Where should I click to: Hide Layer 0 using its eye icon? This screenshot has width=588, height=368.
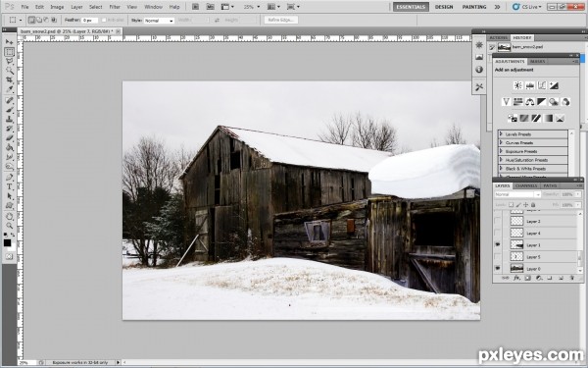(x=498, y=269)
